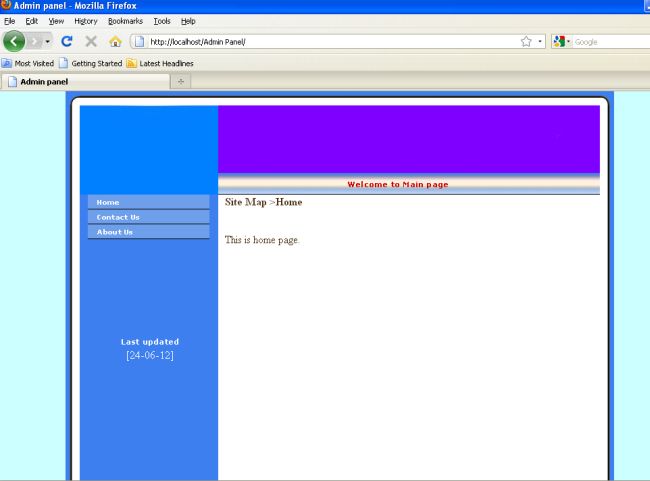
Task: Open the Getting Started bookmark
Action: click(90, 63)
